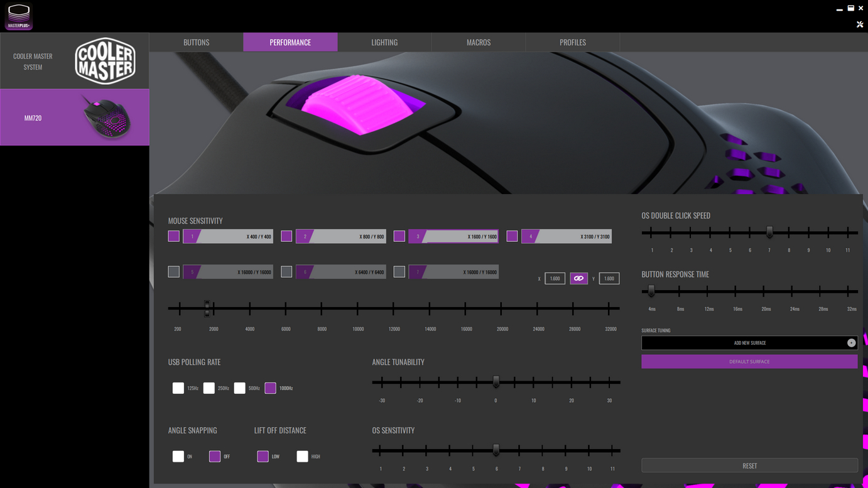Set USB polling rate to 500Hz

click(x=240, y=388)
